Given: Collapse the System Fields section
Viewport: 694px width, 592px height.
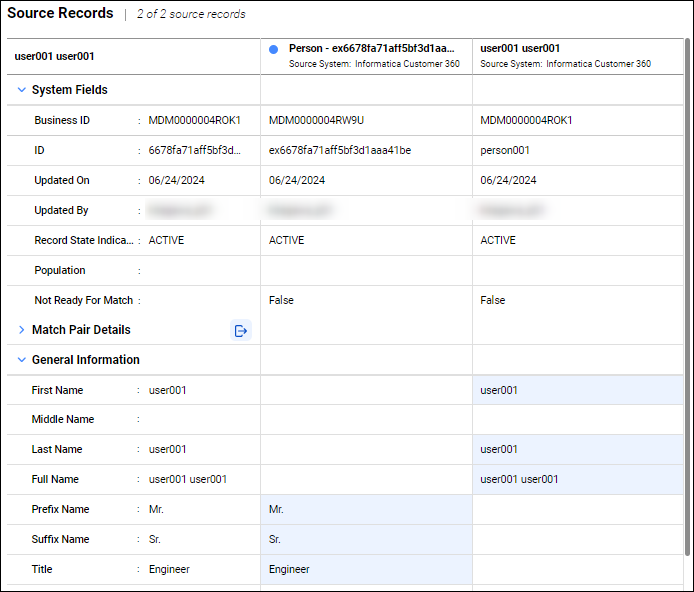Looking at the screenshot, I should pos(21,90).
